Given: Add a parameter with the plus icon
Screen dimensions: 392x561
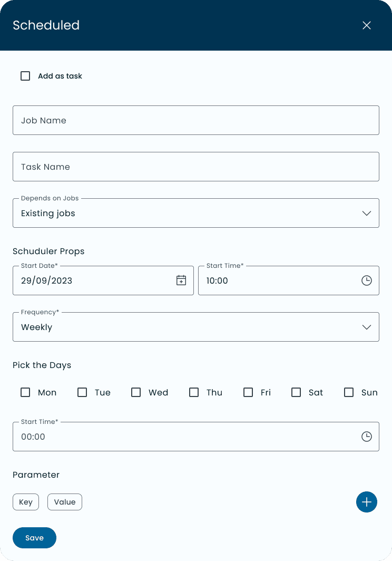Looking at the screenshot, I should pos(367,502).
